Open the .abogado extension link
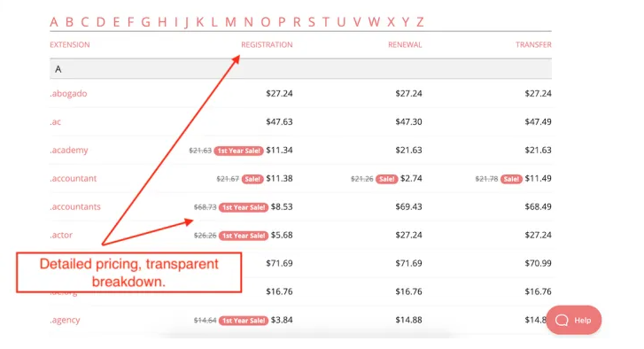The image size is (644, 349). 68,94
